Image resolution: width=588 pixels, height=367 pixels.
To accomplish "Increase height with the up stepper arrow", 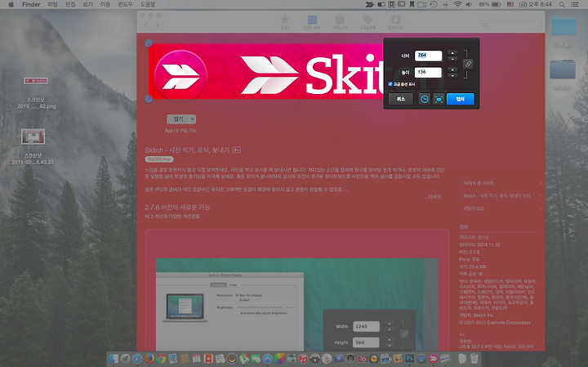I will click(x=452, y=69).
